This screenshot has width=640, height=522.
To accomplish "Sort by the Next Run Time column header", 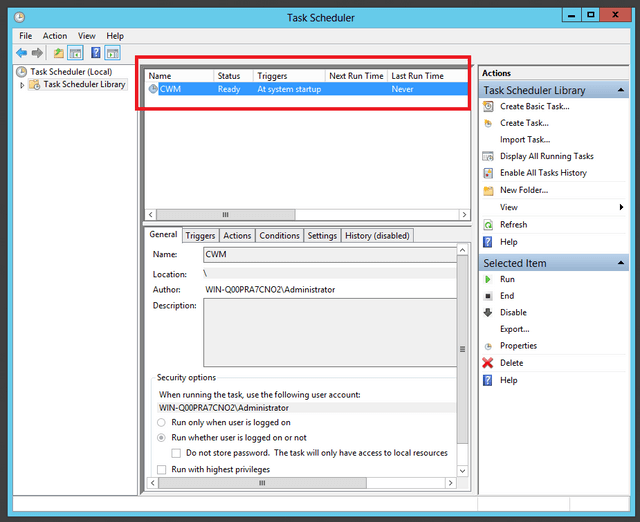I will [x=356, y=76].
